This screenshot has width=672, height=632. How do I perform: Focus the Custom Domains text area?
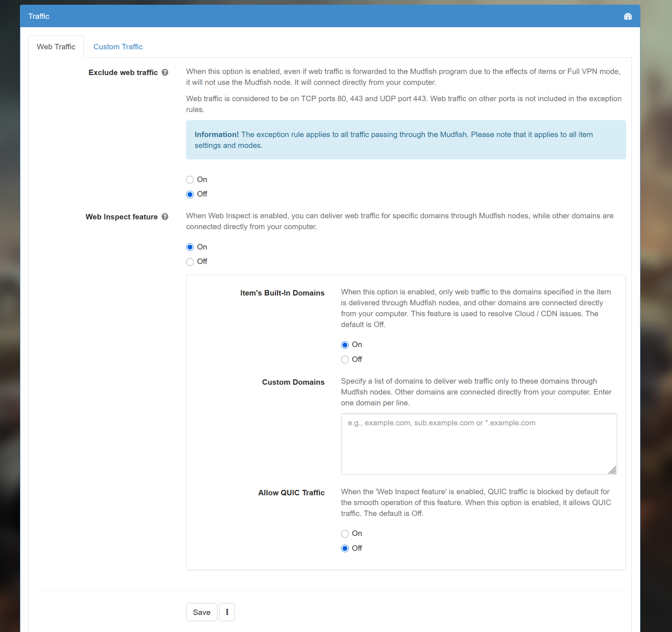[x=479, y=444]
